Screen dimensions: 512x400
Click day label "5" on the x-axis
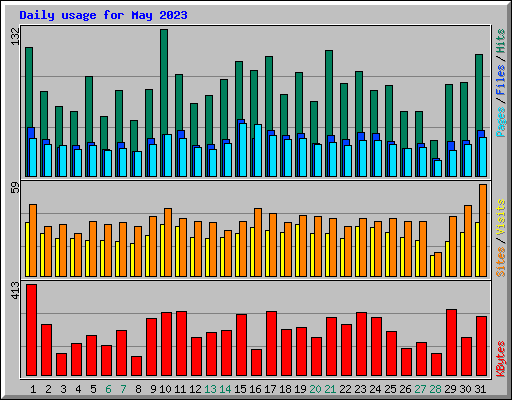click(x=93, y=389)
